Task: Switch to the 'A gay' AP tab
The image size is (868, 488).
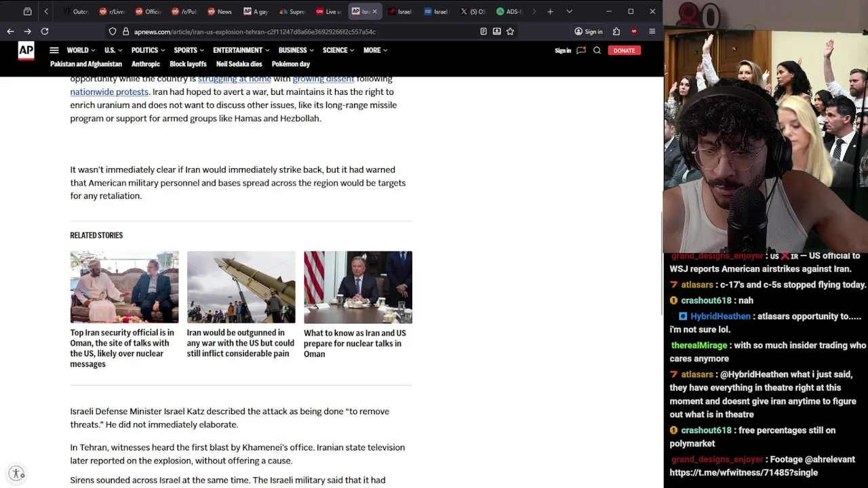Action: [256, 12]
